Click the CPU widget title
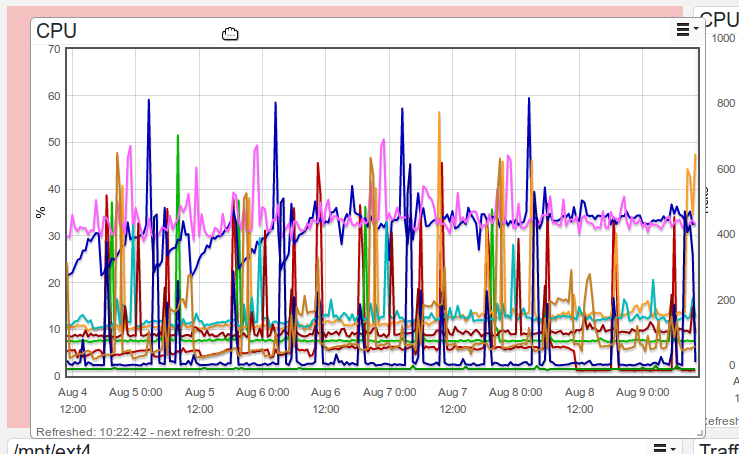Screen dimensions: 739x454 click(x=57, y=31)
